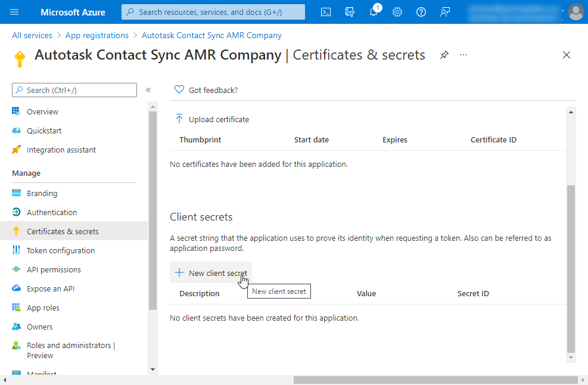588x385 pixels.
Task: Open the more options ellipsis
Action: tap(463, 55)
